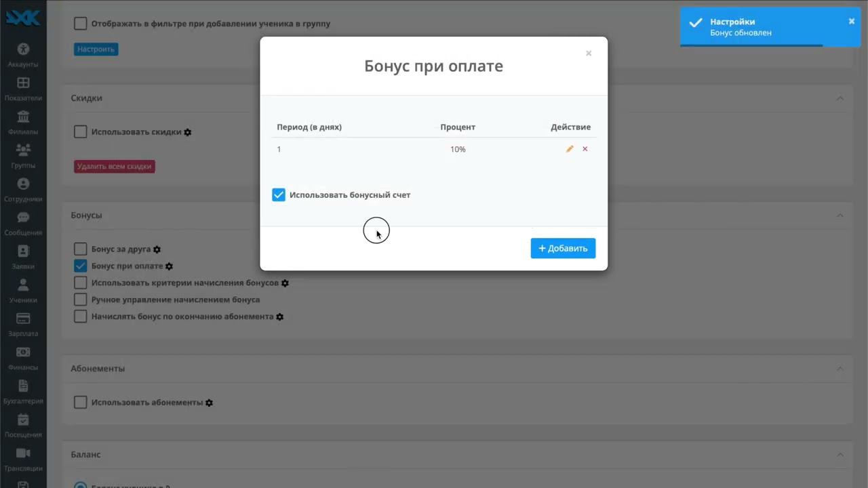868x488 pixels.
Task: Click the Бонус обновлен notification text
Action: (x=741, y=33)
